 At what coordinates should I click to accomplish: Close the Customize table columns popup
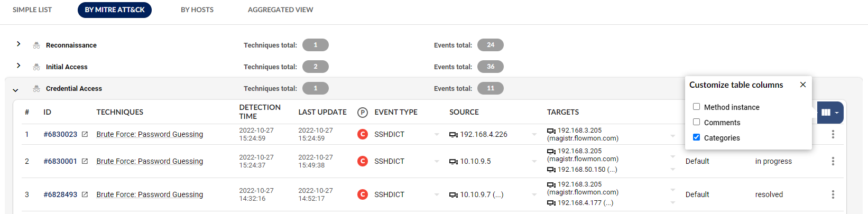802,85
